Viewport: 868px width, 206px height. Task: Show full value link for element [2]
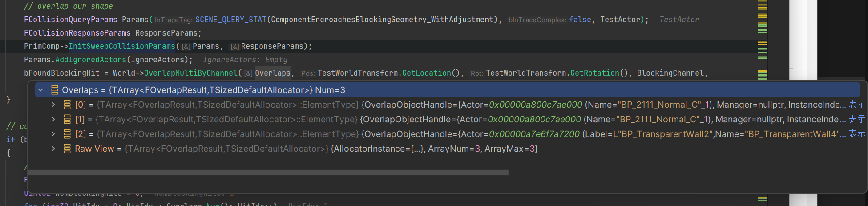click(857, 134)
